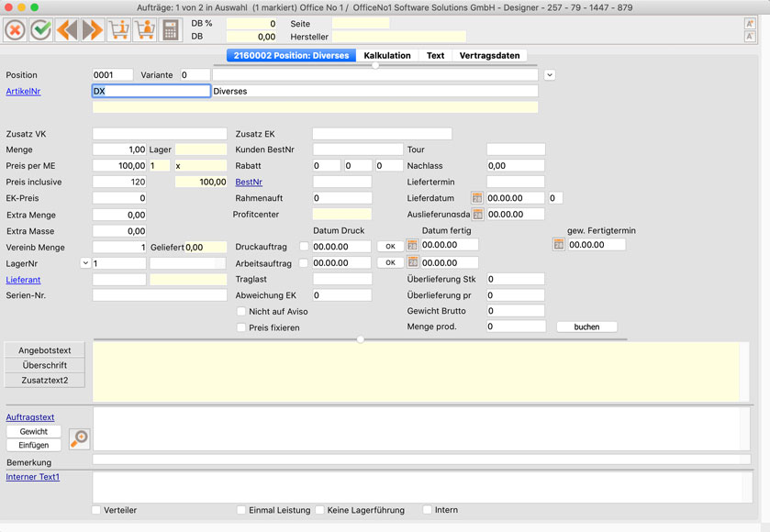The height and width of the screenshot is (532, 770).
Task: Check the Verteiler checkbox
Action: tap(96, 510)
